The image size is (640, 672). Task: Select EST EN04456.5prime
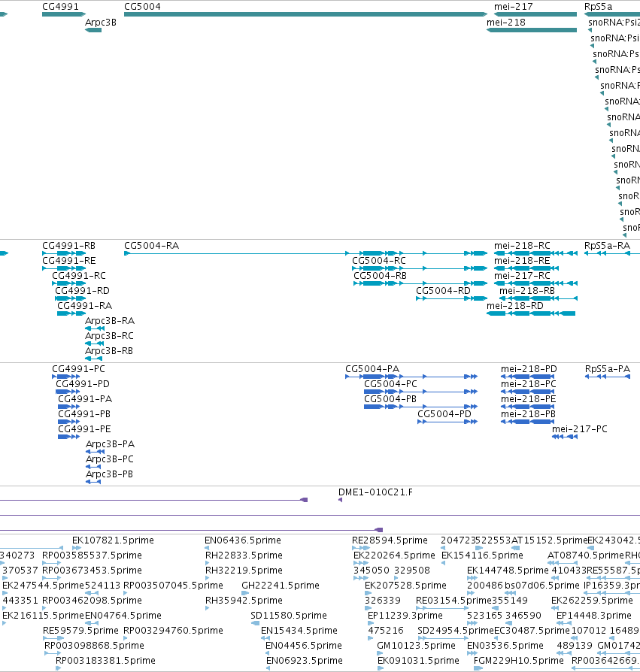[x=304, y=646]
